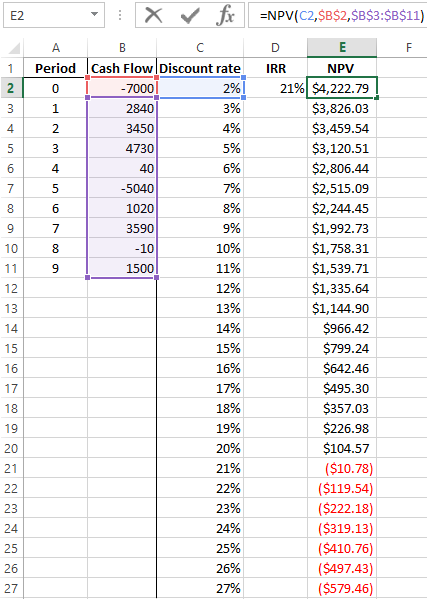The height and width of the screenshot is (599, 427).
Task: Select the IRR result cell 21%
Action: [275, 89]
